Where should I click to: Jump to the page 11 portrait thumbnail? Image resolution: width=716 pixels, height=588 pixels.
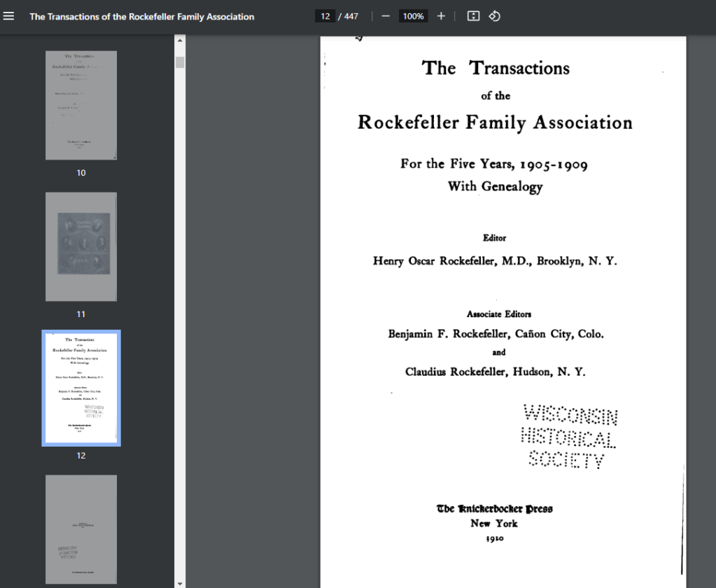click(81, 247)
